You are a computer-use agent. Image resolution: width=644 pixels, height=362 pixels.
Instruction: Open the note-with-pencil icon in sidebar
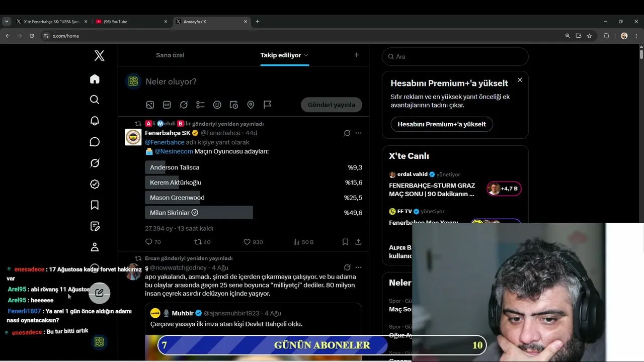tap(95, 226)
